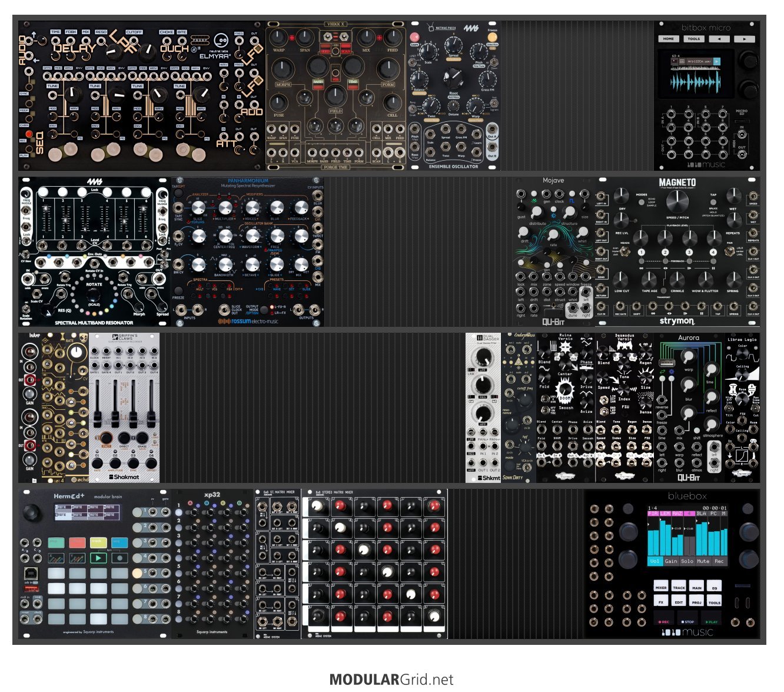
Task: Click the Magneto WET knob
Action: [733, 196]
